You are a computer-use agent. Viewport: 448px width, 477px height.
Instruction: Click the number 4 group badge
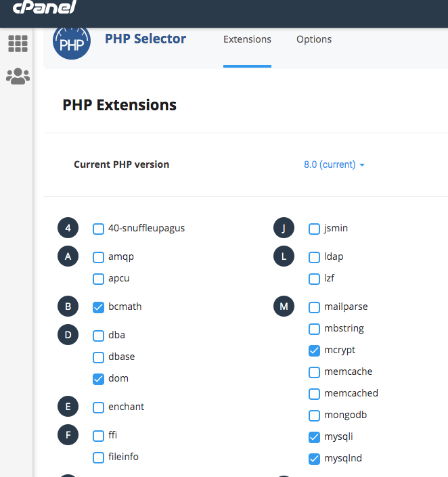[68, 228]
